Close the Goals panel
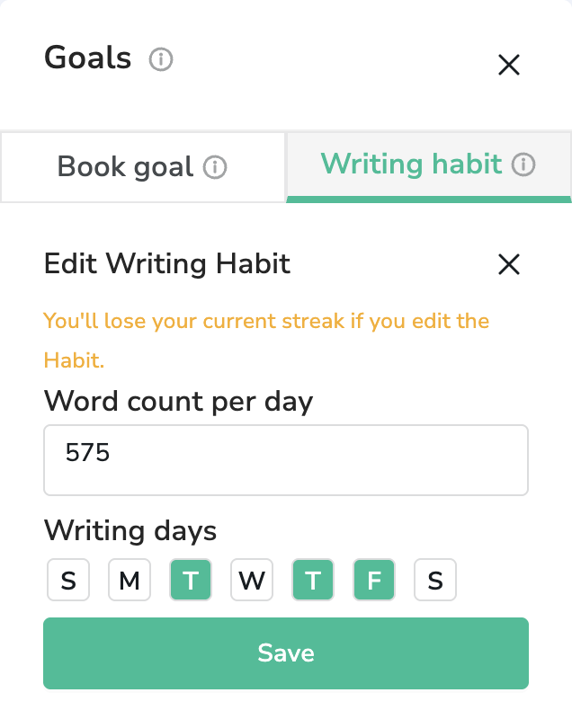 point(509,65)
